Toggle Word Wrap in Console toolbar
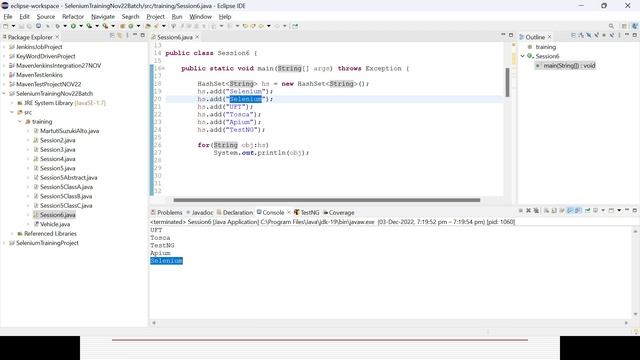The width and height of the screenshot is (640, 360). tap(562, 211)
